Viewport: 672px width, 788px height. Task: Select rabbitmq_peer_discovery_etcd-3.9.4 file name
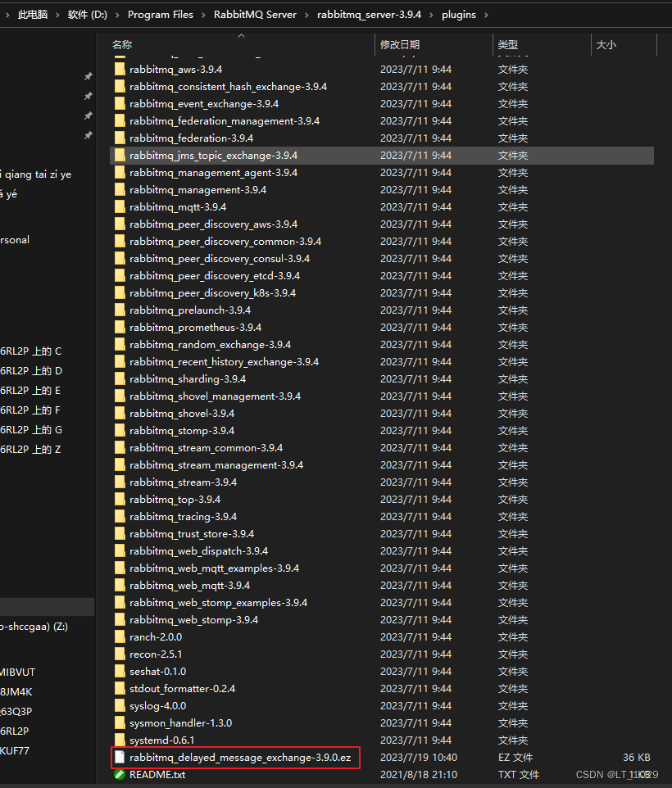click(215, 275)
